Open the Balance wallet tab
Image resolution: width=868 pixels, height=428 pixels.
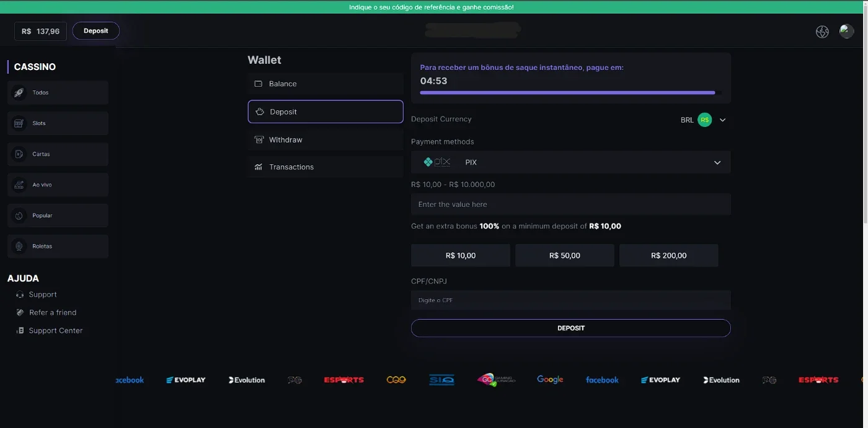click(325, 84)
